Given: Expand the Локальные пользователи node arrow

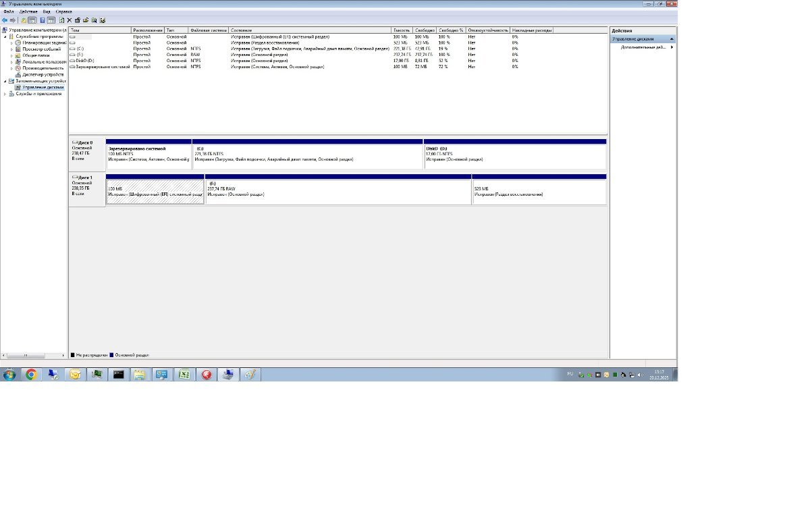Looking at the screenshot, I should (11, 62).
